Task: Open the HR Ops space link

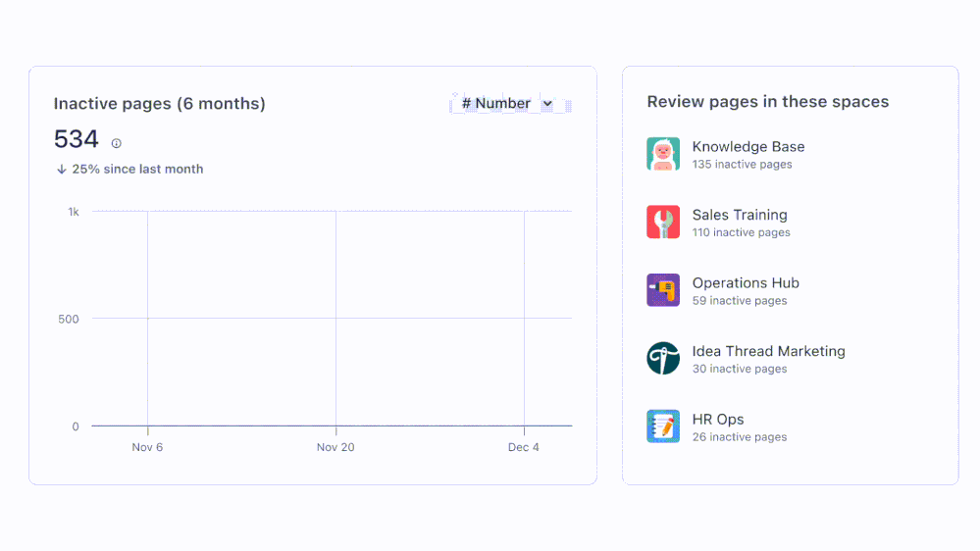Action: click(x=718, y=420)
